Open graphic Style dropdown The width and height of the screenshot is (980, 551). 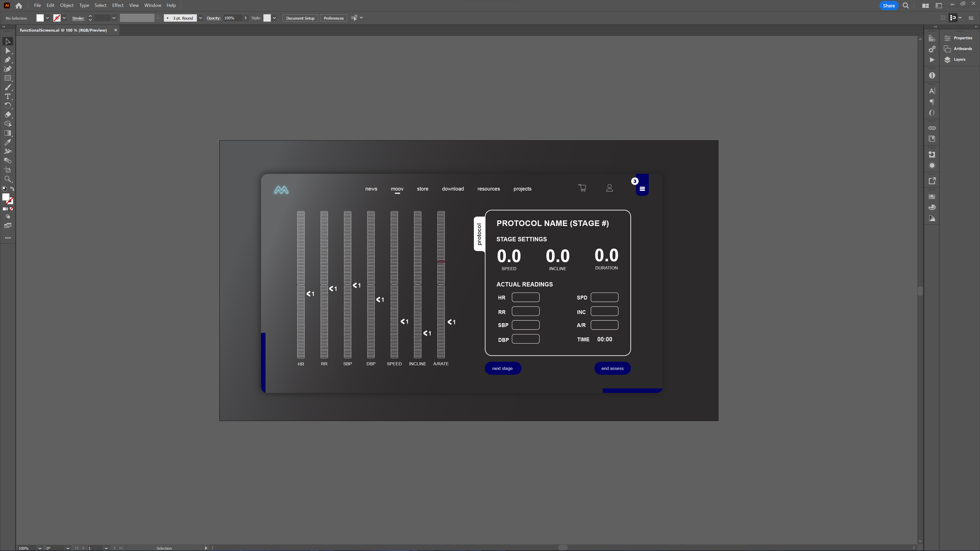pyautogui.click(x=274, y=18)
